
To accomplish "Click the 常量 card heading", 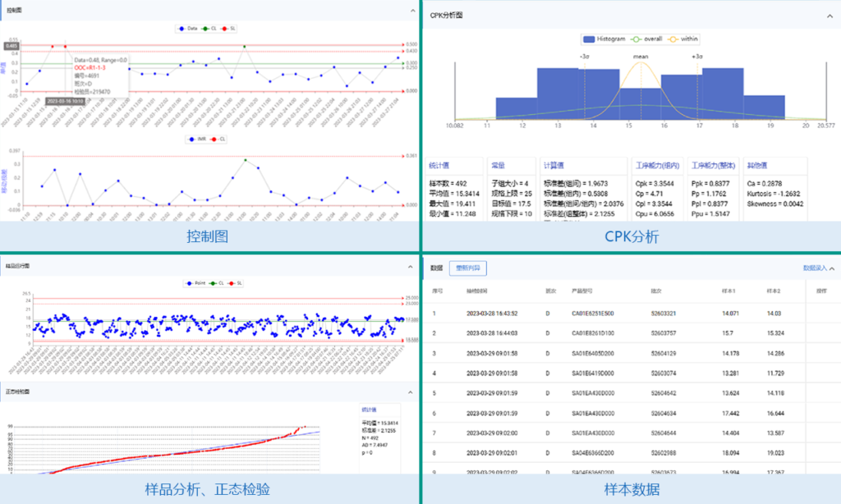I will click(x=499, y=166).
